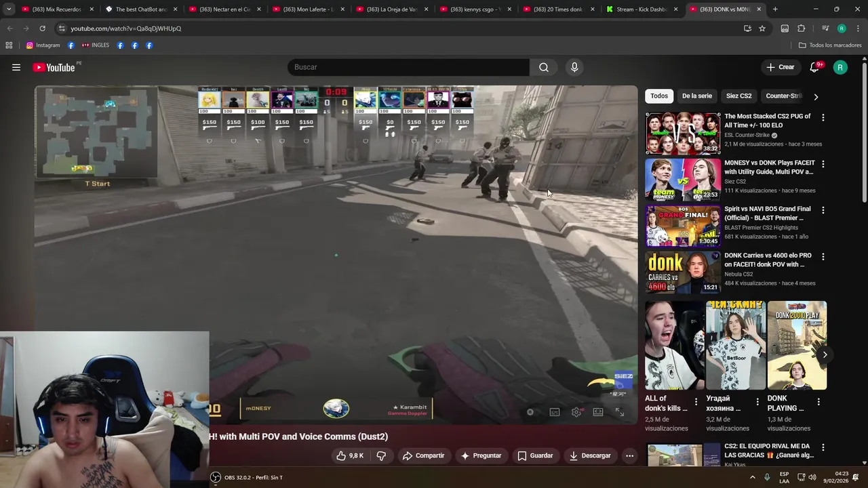
Task: Open the Chrome apps grid shortcut
Action: click(9, 45)
